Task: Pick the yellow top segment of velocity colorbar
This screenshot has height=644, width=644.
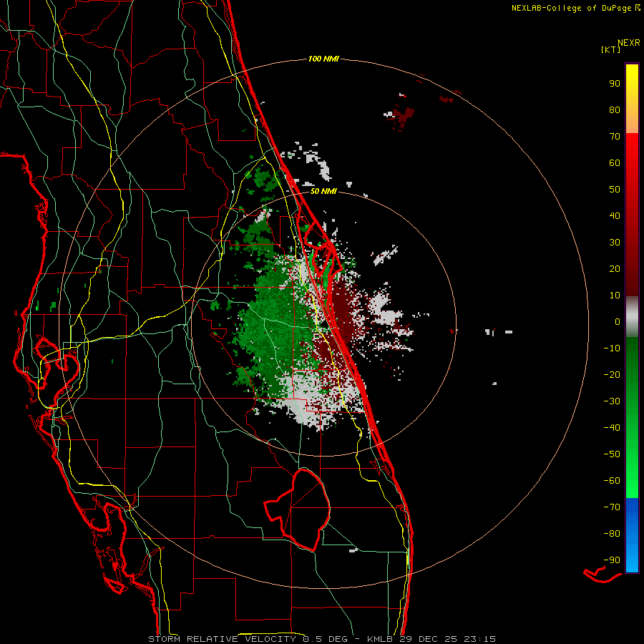Action: click(632, 99)
